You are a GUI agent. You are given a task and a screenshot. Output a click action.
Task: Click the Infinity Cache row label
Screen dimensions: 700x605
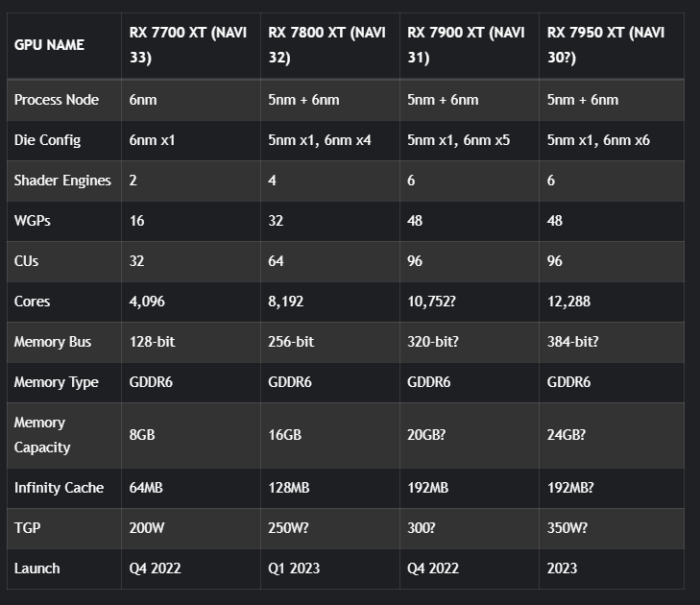pos(59,488)
